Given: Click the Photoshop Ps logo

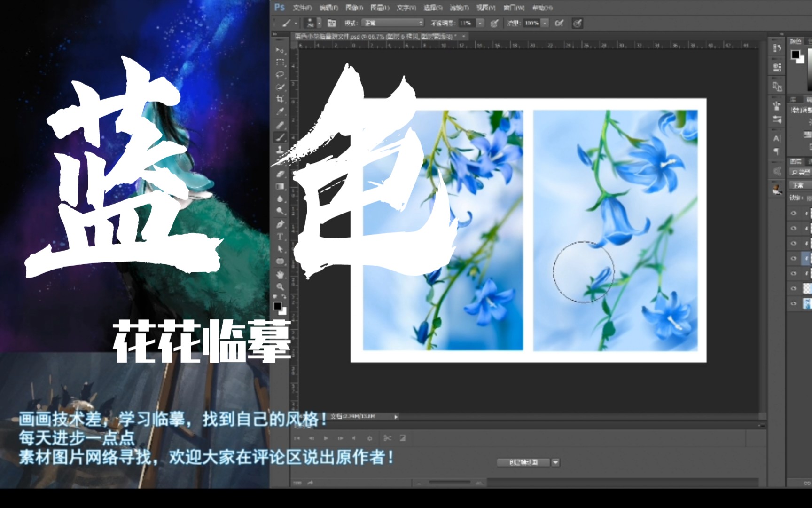Looking at the screenshot, I should pos(280,8).
